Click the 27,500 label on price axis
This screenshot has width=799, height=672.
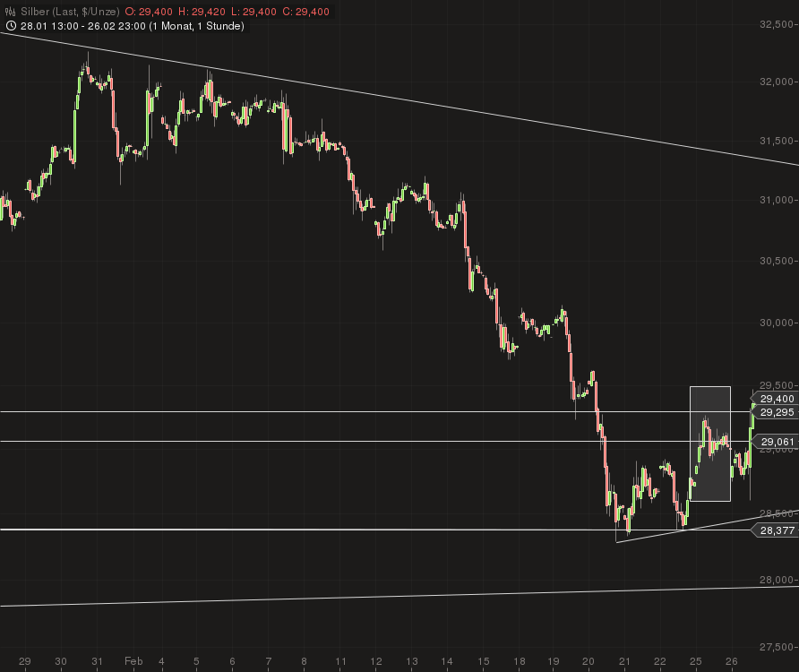tap(777, 648)
